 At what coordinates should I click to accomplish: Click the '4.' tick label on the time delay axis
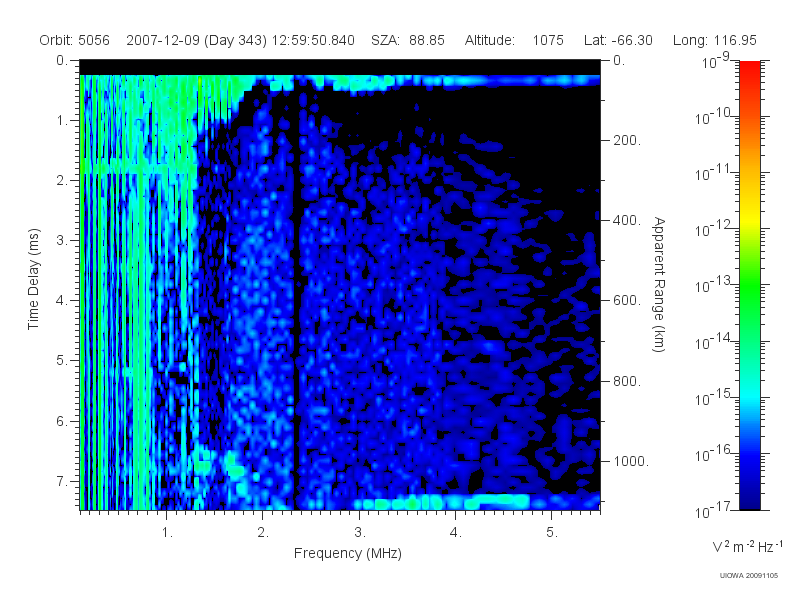[x=62, y=301]
